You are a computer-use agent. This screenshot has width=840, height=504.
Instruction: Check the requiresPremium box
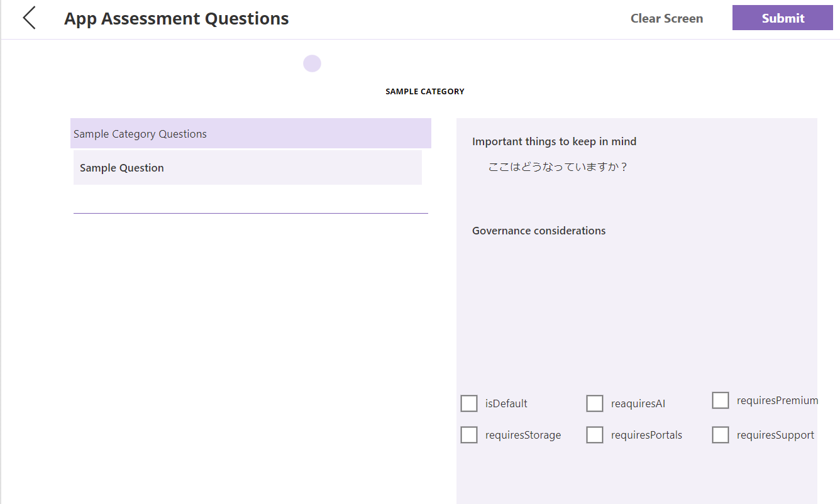(x=721, y=400)
